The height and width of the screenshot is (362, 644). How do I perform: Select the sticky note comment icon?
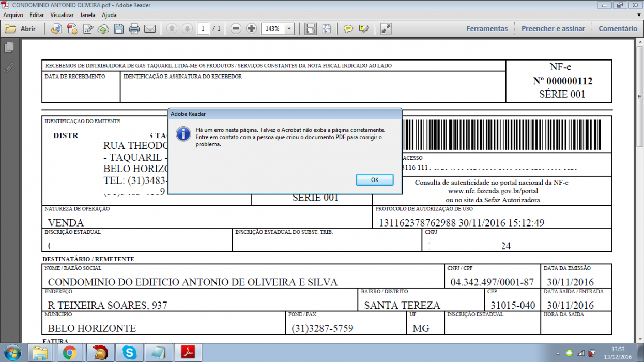point(348,29)
